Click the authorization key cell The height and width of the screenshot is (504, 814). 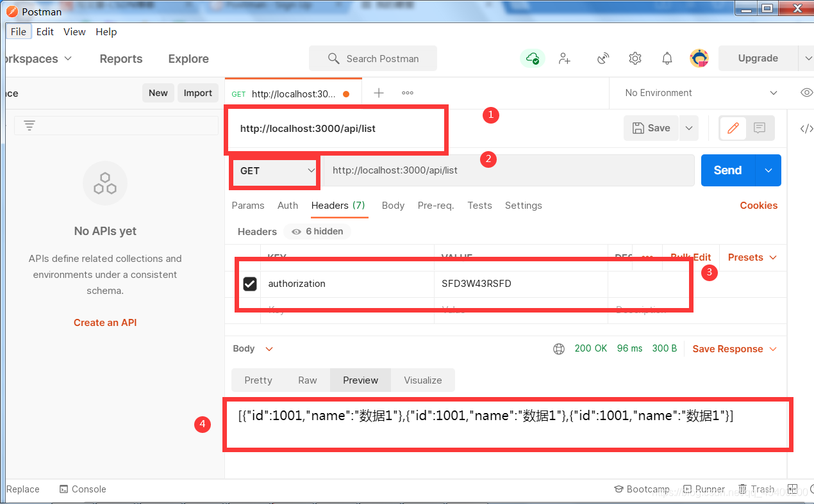[x=347, y=284]
